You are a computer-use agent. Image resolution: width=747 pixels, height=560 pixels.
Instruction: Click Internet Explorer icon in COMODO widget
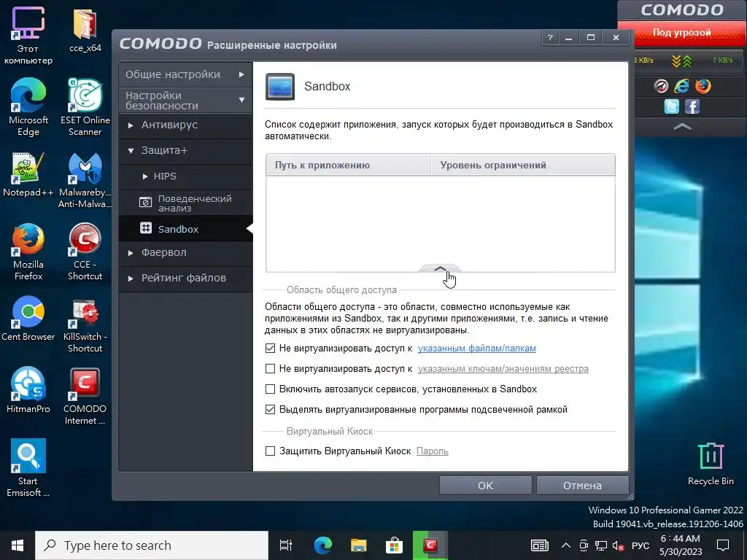682,86
